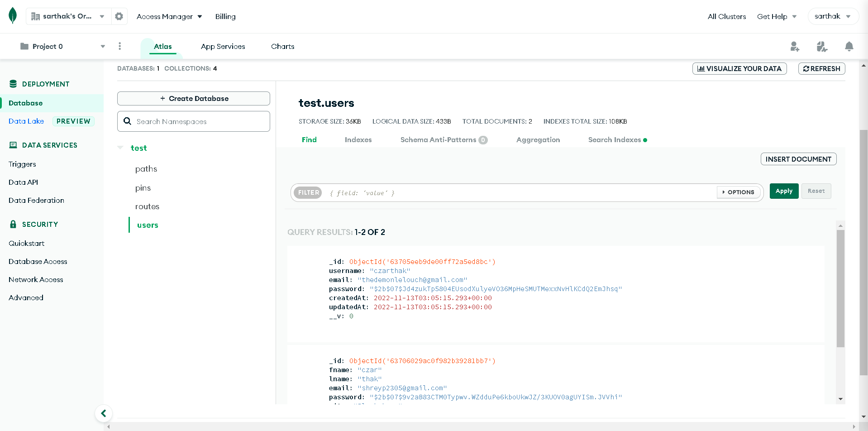Collapse the left sidebar with arrow button
868x431 pixels.
104,413
